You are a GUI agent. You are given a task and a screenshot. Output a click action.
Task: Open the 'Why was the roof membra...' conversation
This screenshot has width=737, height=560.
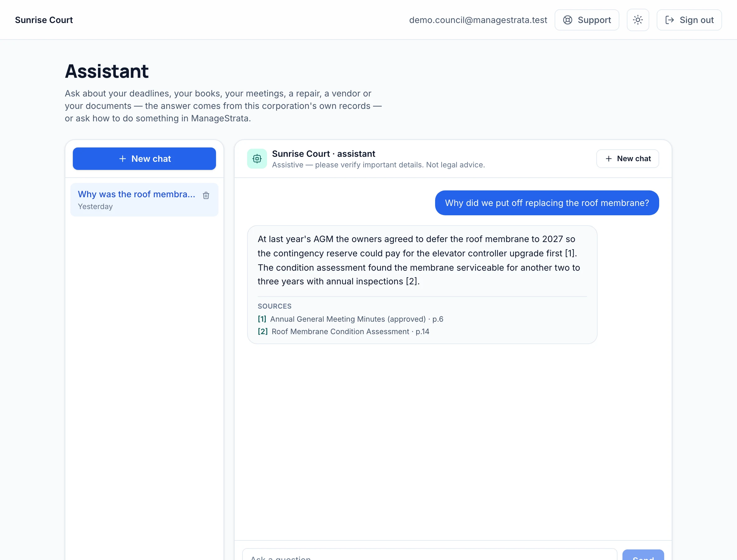[137, 199]
